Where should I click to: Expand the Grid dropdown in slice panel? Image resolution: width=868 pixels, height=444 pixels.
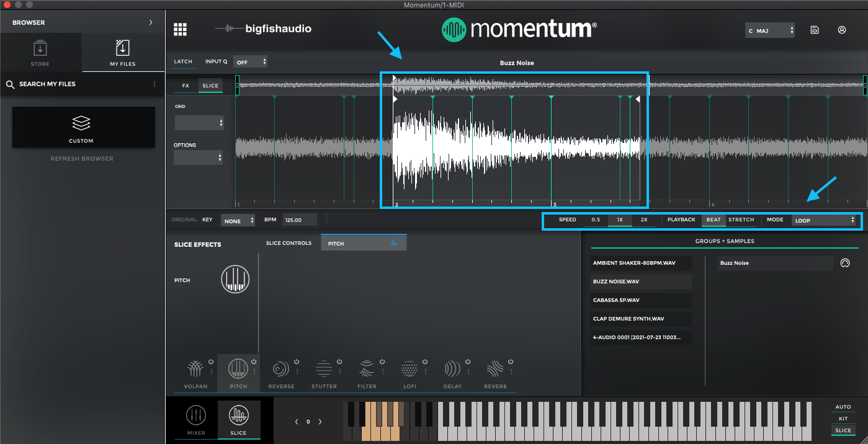[x=199, y=122]
